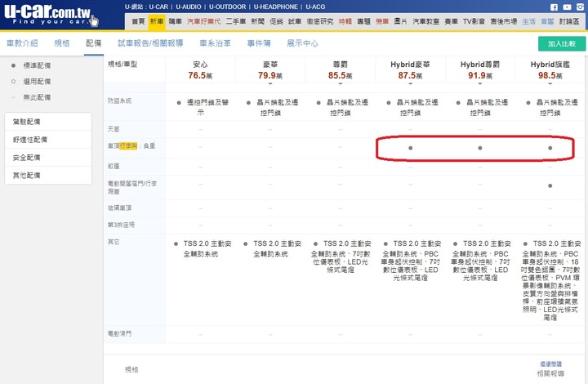Go to the U-ACG network site link
The image size is (588, 384).
coord(315,7)
